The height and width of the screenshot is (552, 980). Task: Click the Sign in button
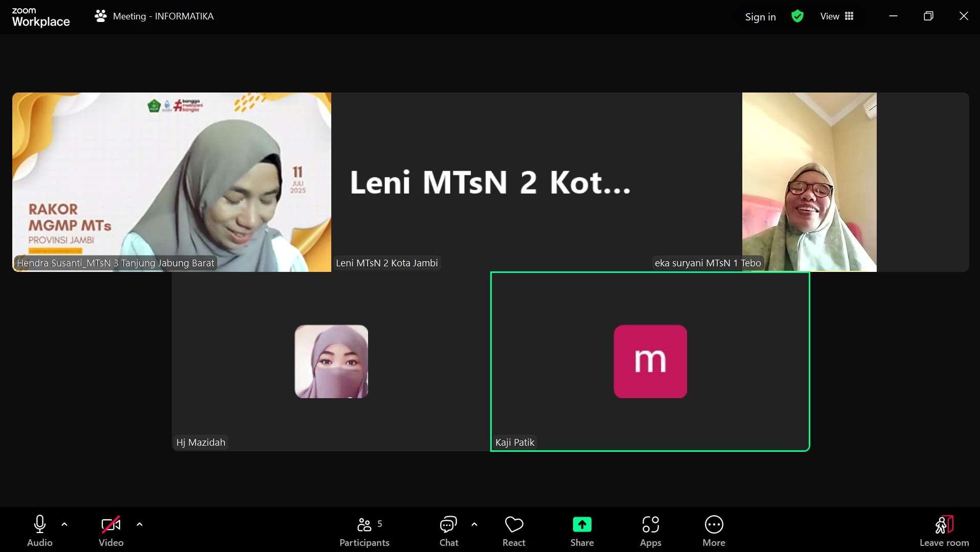pyautogui.click(x=760, y=17)
